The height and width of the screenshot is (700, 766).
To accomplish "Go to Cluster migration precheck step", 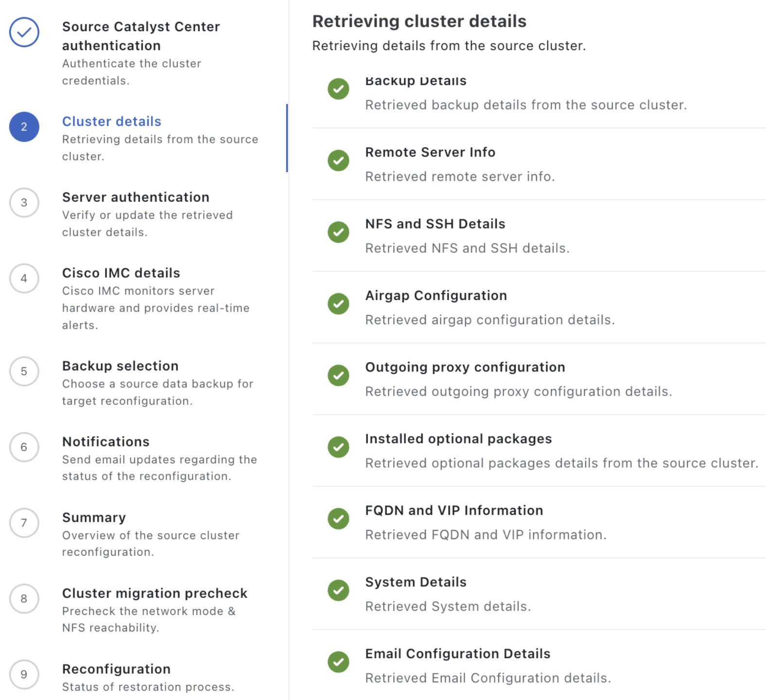I will (x=24, y=598).
